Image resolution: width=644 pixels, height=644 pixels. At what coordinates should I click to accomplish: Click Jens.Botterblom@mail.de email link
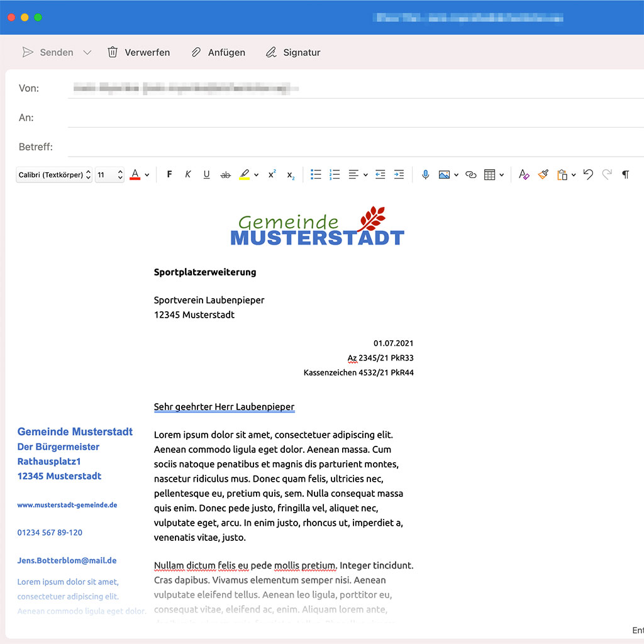(67, 560)
